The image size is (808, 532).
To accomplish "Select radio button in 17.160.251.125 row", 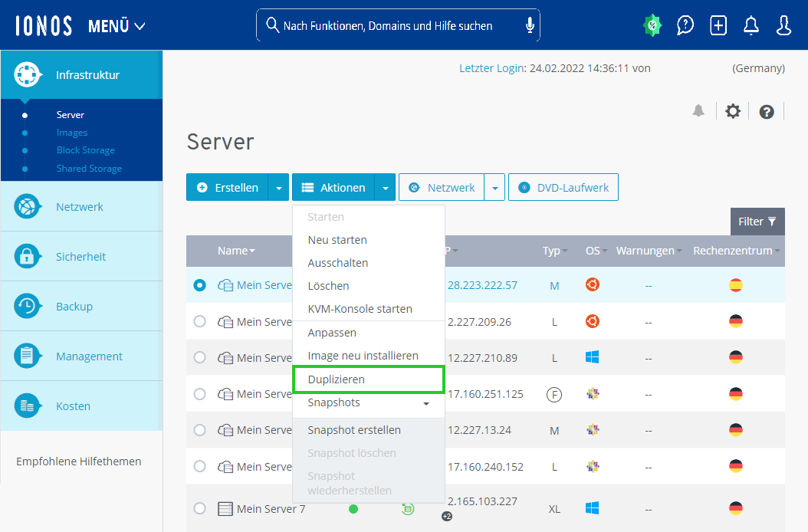I will 199,394.
